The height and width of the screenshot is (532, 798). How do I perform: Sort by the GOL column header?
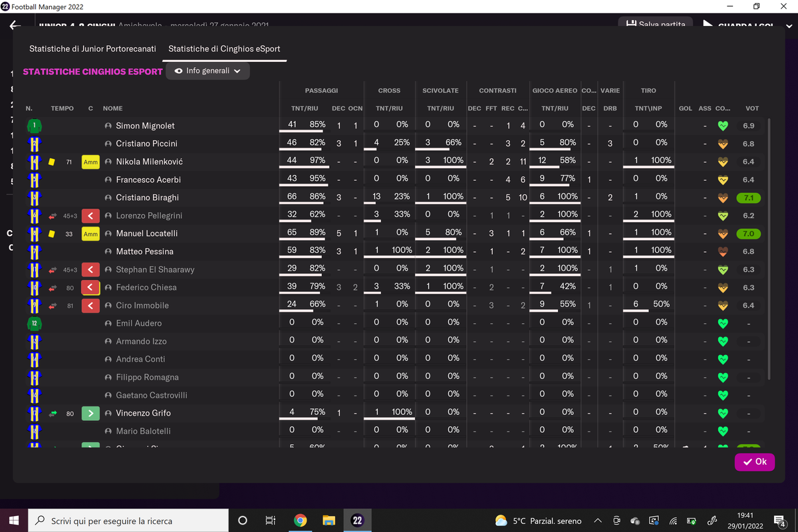pyautogui.click(x=686, y=108)
